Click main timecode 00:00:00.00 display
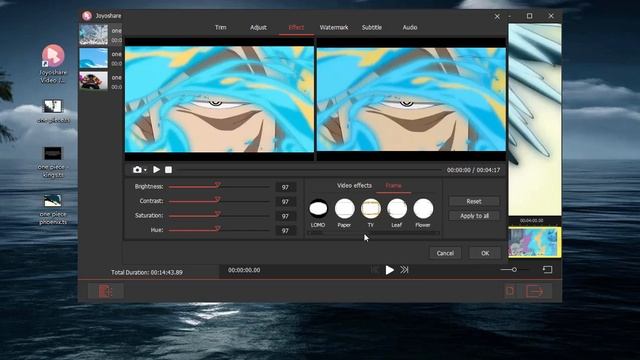Screen dimensions: 640x360 pos(244,270)
